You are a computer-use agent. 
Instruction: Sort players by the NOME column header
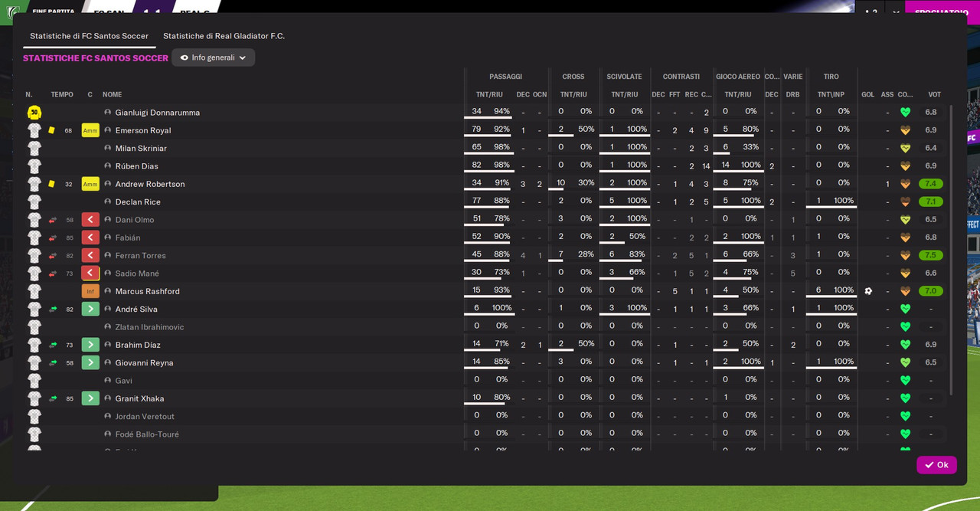pos(113,95)
